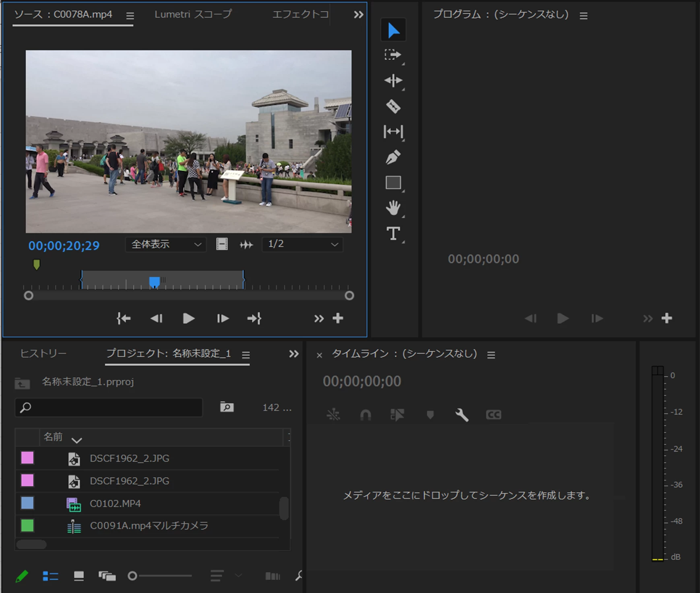
Task: Click the clip marker on Source ruler
Action: [37, 264]
